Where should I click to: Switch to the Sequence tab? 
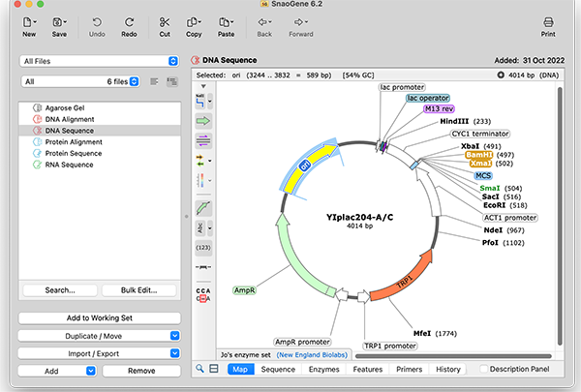tap(278, 369)
